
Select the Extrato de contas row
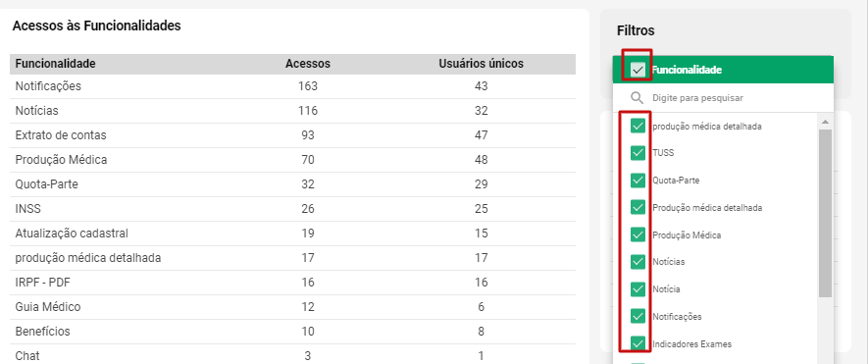click(292, 135)
